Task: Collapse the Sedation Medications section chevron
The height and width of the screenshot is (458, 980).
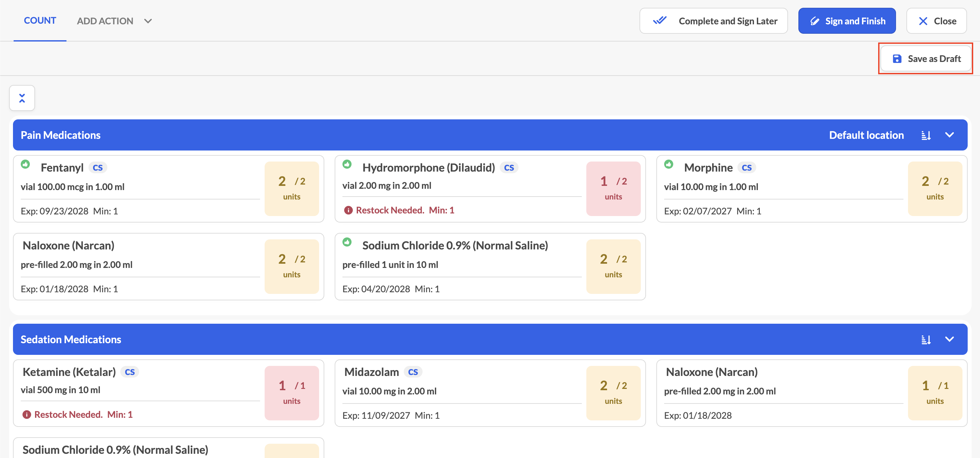Action: [x=950, y=339]
